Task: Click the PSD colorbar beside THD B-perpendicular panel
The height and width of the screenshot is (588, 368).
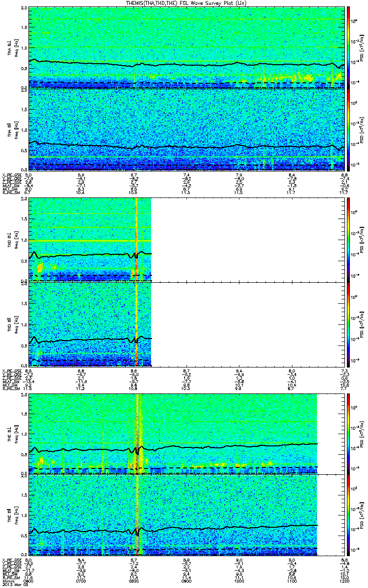Action: click(x=349, y=240)
